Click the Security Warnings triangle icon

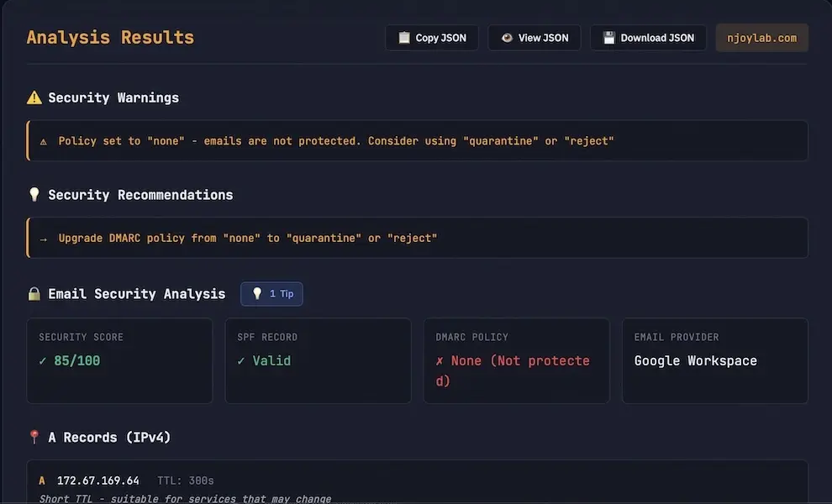click(34, 97)
